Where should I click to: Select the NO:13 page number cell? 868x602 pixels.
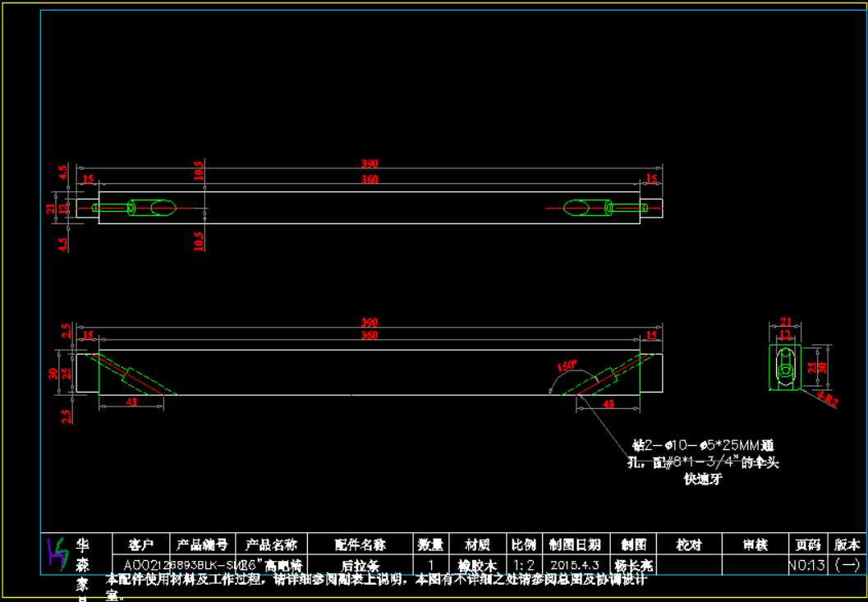tap(806, 566)
